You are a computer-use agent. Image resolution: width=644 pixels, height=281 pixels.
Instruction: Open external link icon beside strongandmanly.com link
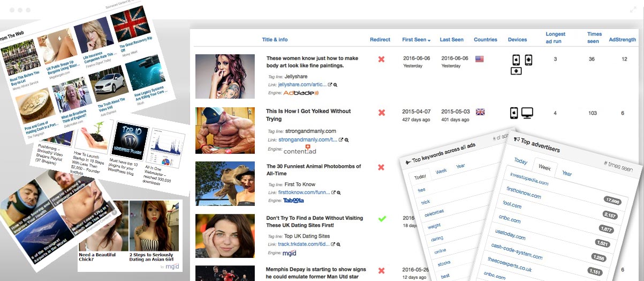[341, 140]
